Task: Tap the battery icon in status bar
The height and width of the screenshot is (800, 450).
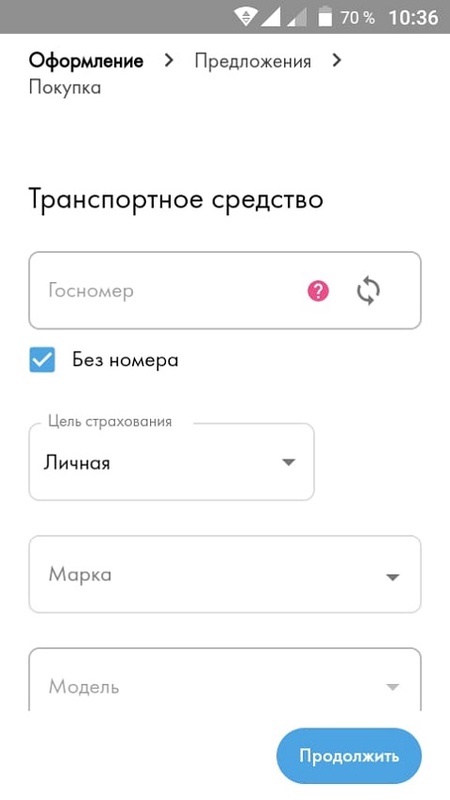Action: pyautogui.click(x=325, y=17)
